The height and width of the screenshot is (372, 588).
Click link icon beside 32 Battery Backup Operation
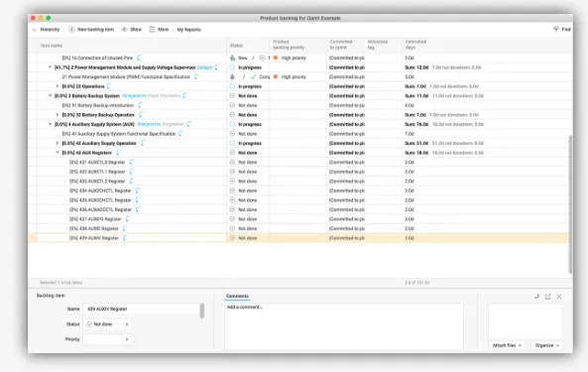pos(141,115)
